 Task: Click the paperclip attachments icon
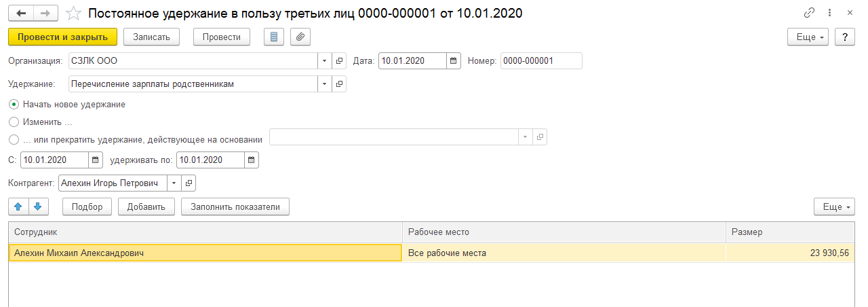click(300, 37)
